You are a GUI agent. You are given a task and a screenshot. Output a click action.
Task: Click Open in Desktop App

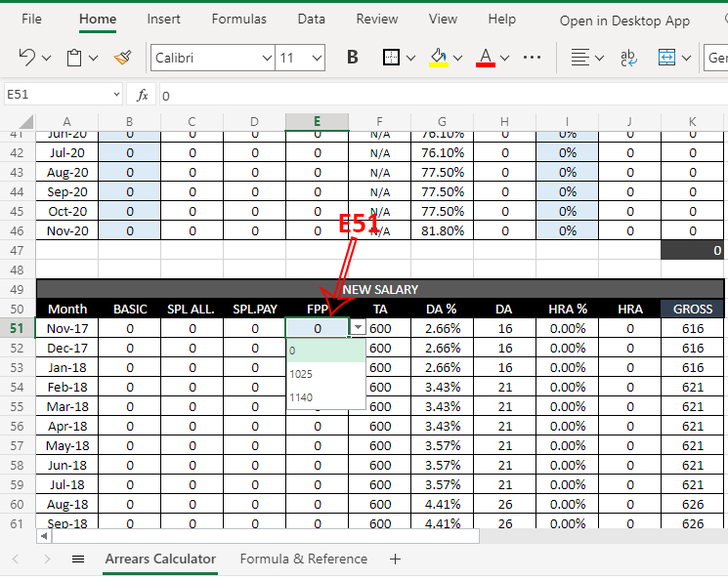(x=624, y=21)
